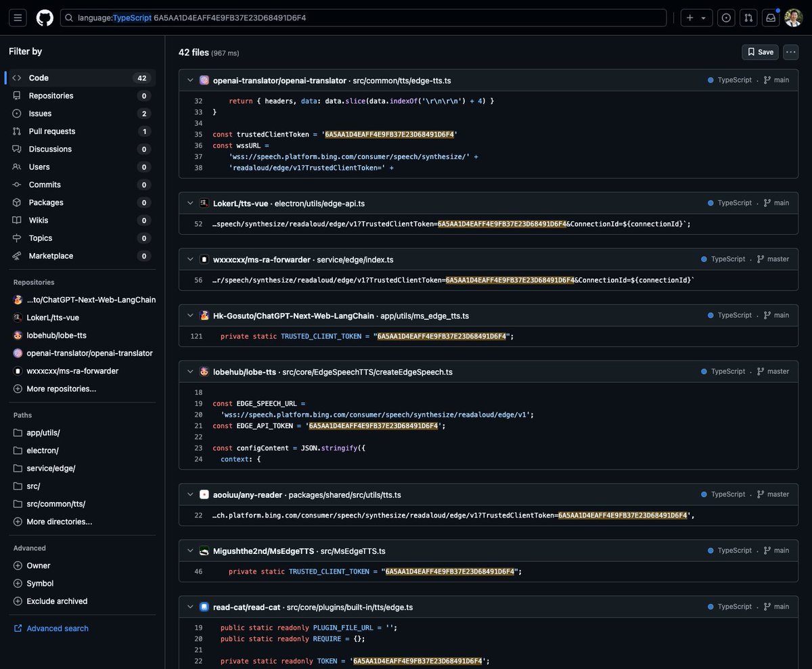Select the Commits filter

(81, 185)
